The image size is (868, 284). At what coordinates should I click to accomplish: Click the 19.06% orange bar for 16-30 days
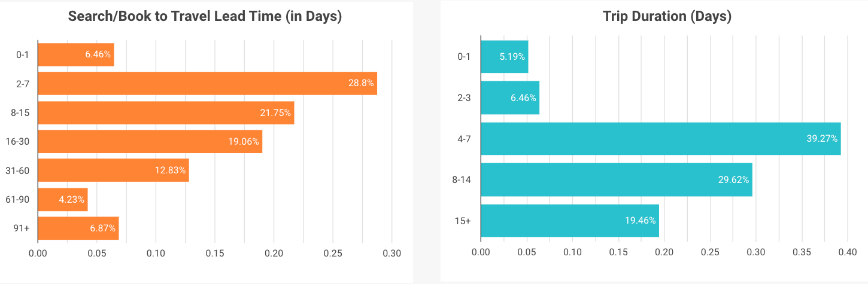pyautogui.click(x=150, y=142)
